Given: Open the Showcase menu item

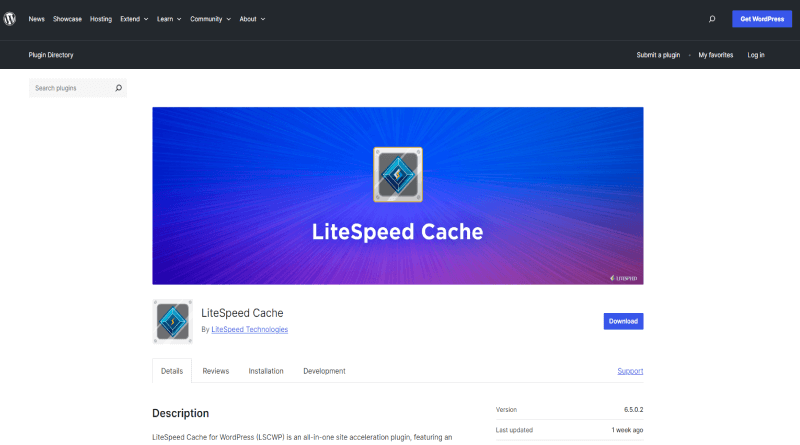Looking at the screenshot, I should [67, 19].
